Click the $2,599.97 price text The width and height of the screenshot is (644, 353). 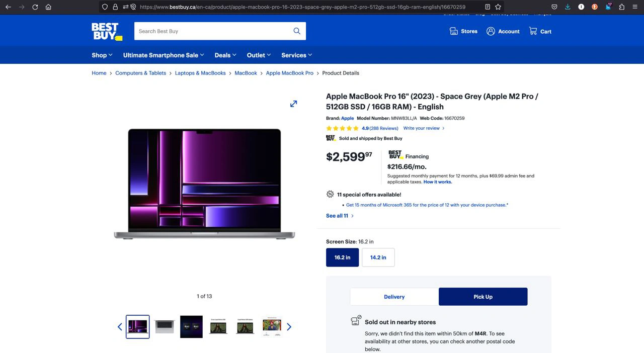coord(349,156)
